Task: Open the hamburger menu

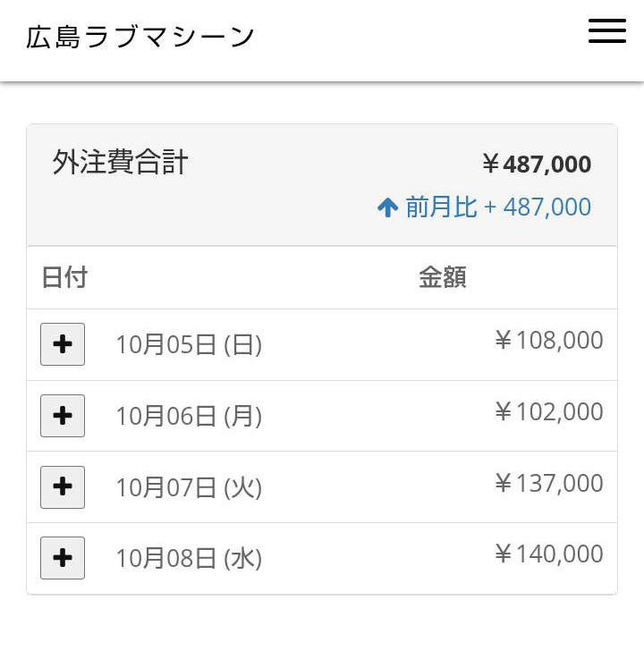Action: [x=606, y=31]
